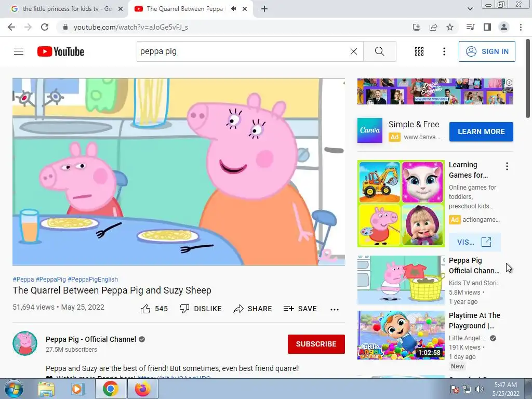Click SHARE under the video
Image resolution: width=532 pixels, height=399 pixels.
[253, 309]
